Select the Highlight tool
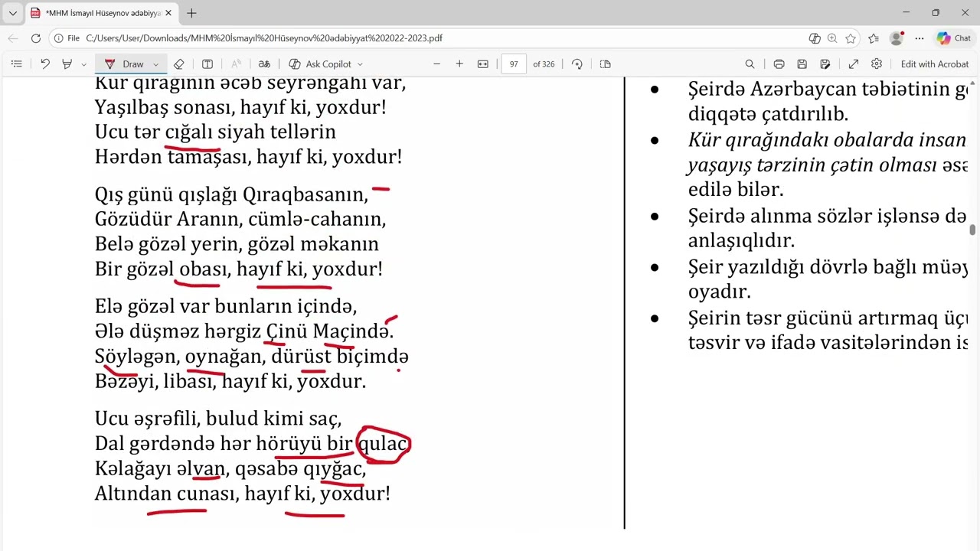This screenshot has height=551, width=980. pos(67,64)
